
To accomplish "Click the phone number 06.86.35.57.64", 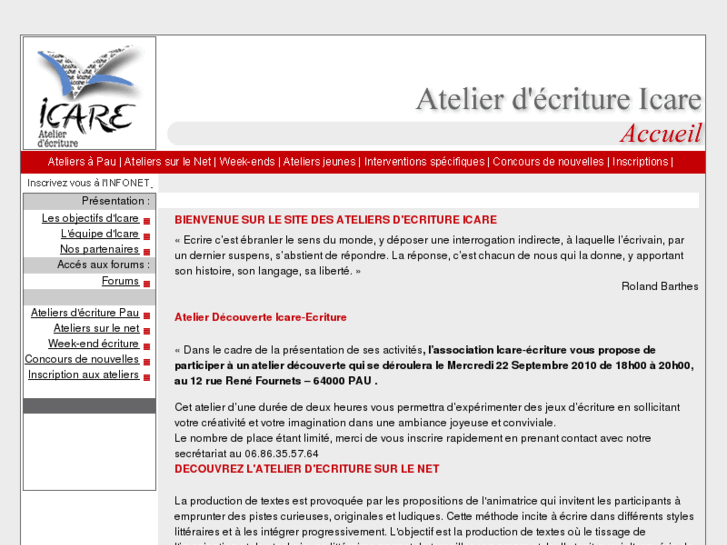I will coord(281,454).
